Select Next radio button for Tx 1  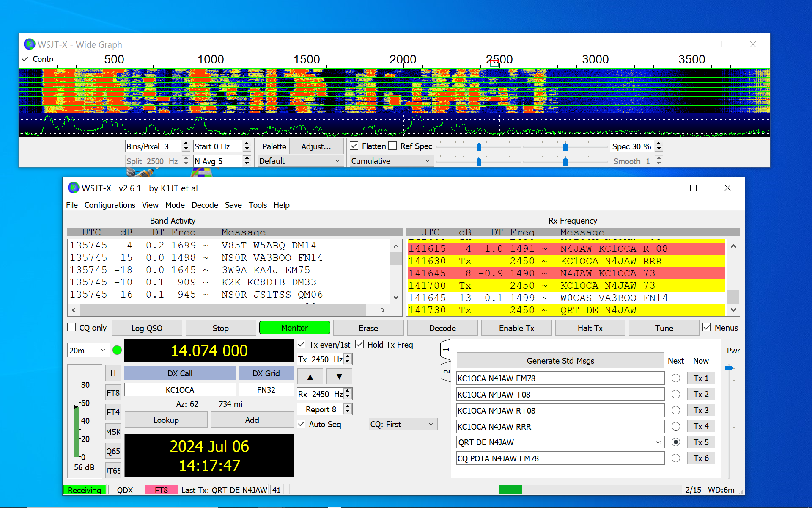(x=676, y=378)
